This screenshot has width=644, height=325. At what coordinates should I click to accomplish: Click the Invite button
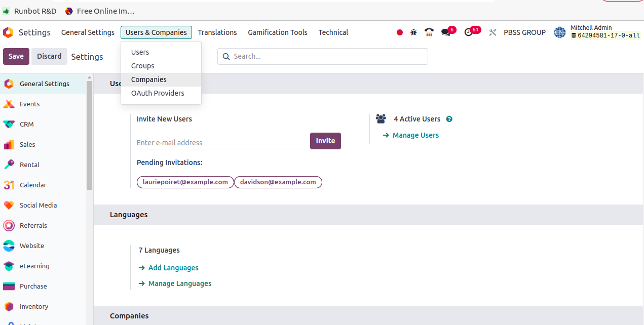pos(325,141)
